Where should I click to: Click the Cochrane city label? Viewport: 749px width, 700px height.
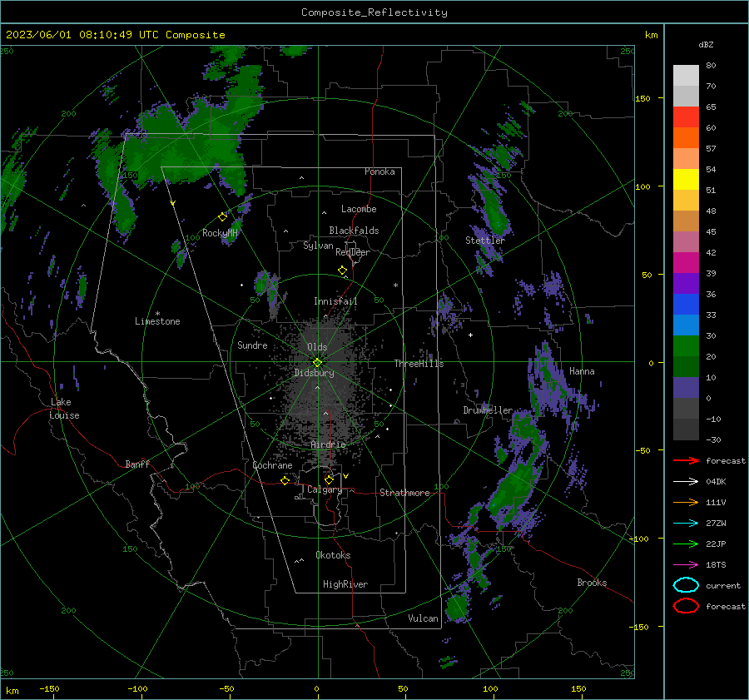(272, 465)
